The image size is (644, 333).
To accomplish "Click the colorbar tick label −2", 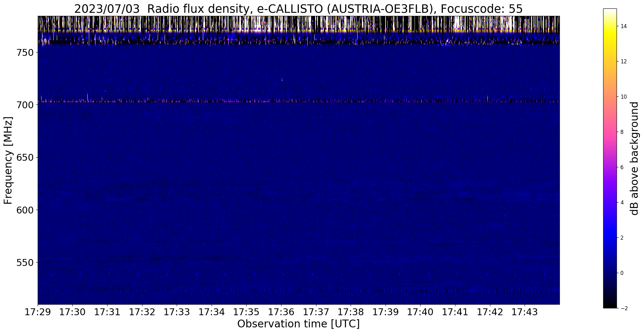I will (x=624, y=308).
